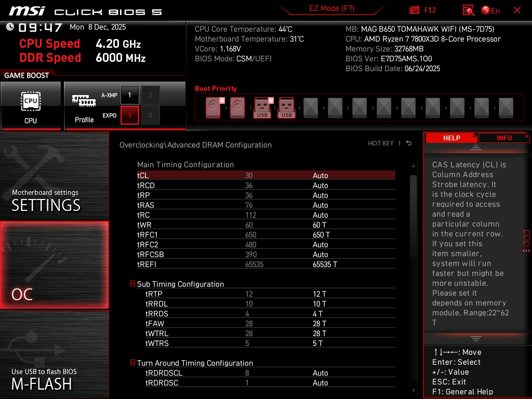This screenshot has width=532, height=399.
Task: Switch to the INFO tab
Action: point(504,138)
